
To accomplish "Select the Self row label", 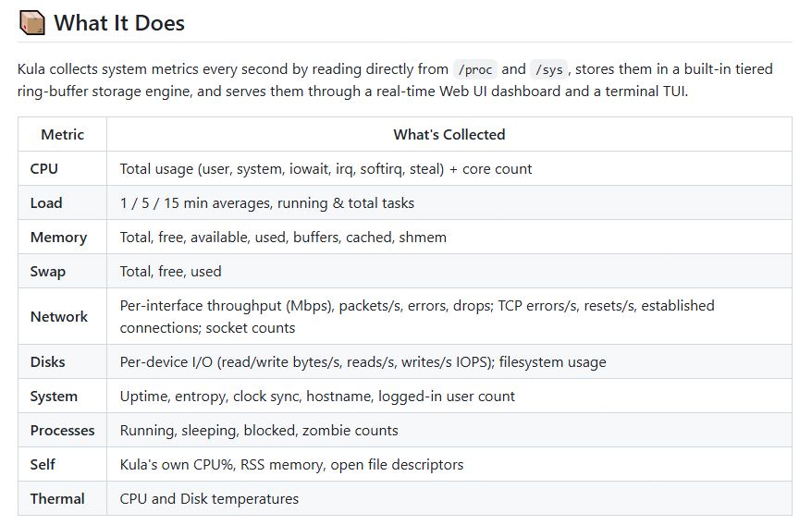I will (43, 465).
